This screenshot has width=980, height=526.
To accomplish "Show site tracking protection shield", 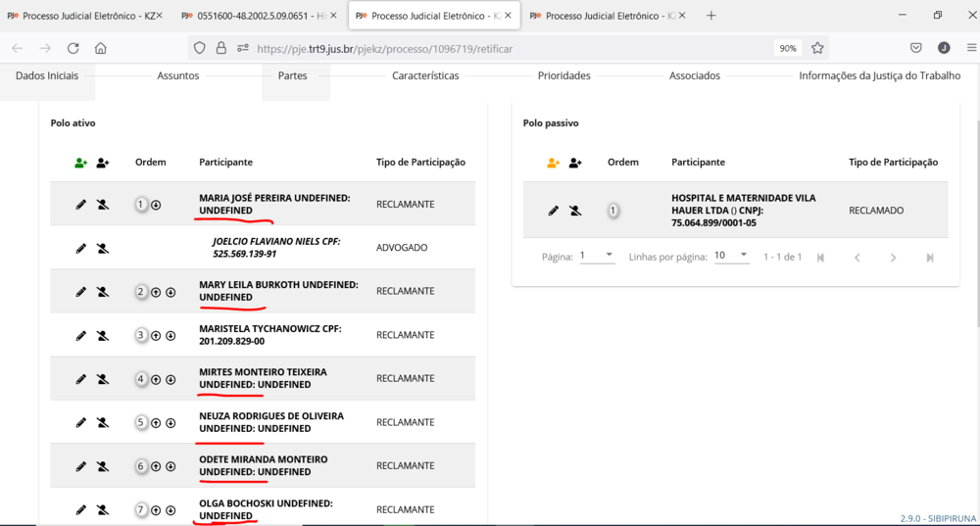I will coord(199,48).
